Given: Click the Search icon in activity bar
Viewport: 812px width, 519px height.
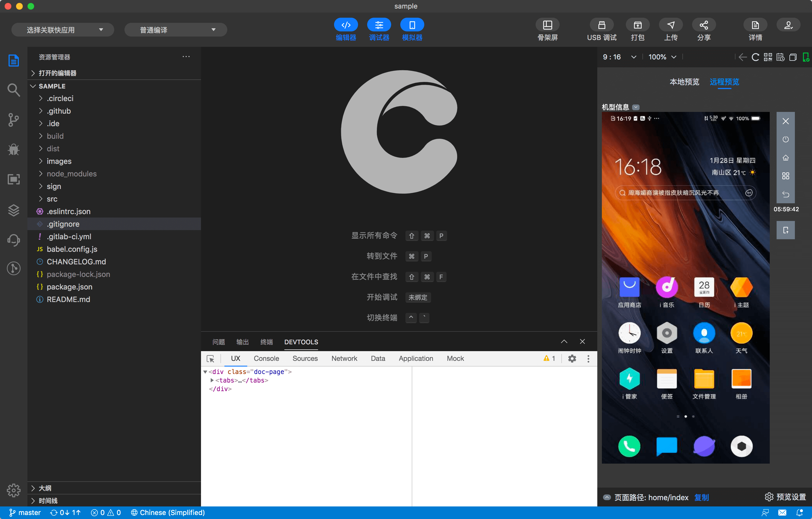Looking at the screenshot, I should (13, 90).
